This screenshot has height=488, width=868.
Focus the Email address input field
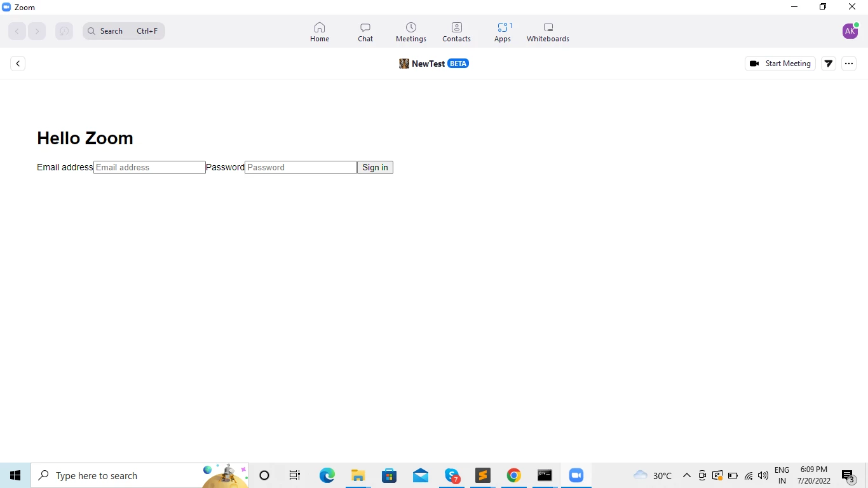click(x=149, y=167)
